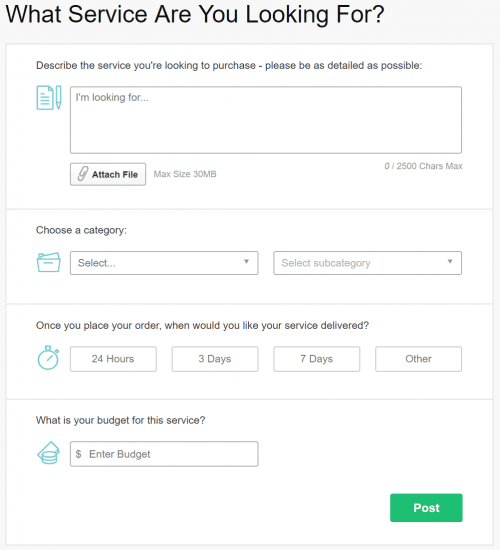Click the Max Size 30MB note
The height and width of the screenshot is (550, 500).
point(185,174)
